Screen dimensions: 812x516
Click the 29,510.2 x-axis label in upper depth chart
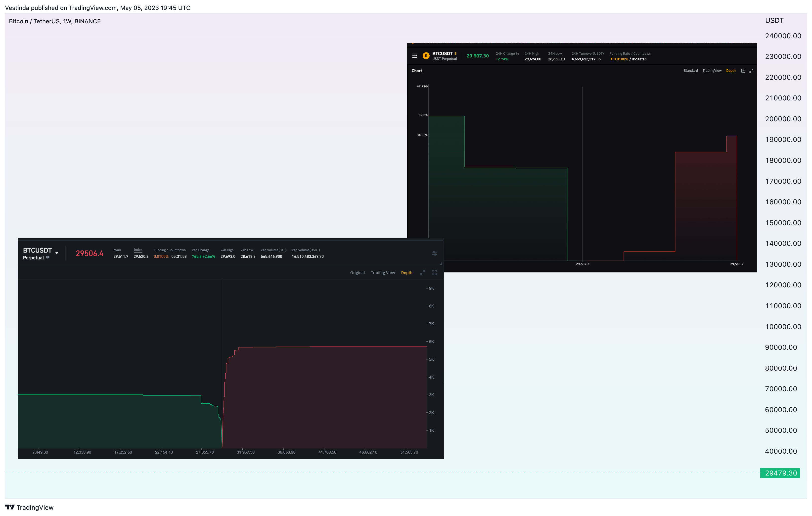[x=737, y=264]
